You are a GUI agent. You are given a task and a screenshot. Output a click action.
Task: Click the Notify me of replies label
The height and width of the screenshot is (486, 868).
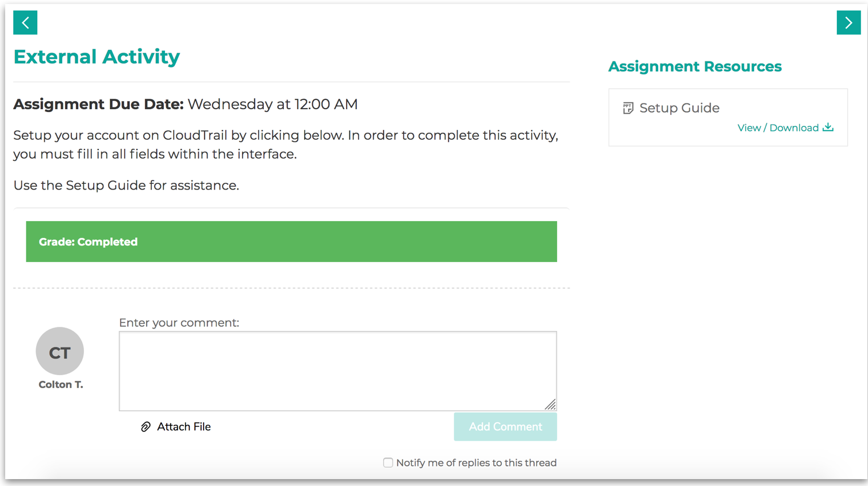(x=477, y=462)
